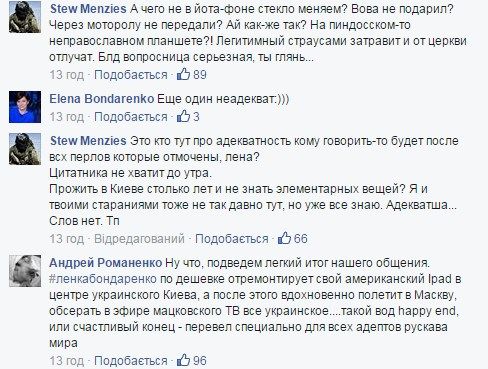Click the thumbs-up icon showing 66 likes

coord(284,238)
